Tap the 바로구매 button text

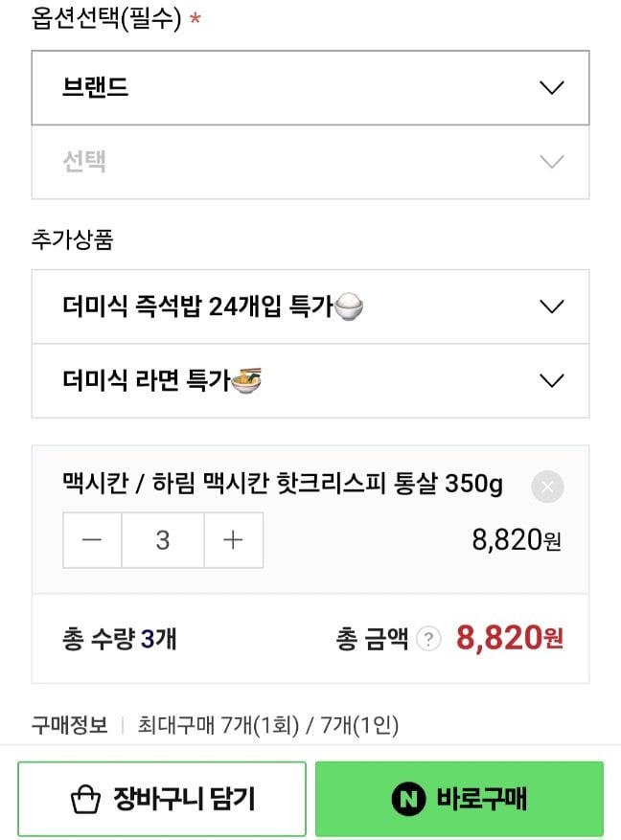point(481,799)
